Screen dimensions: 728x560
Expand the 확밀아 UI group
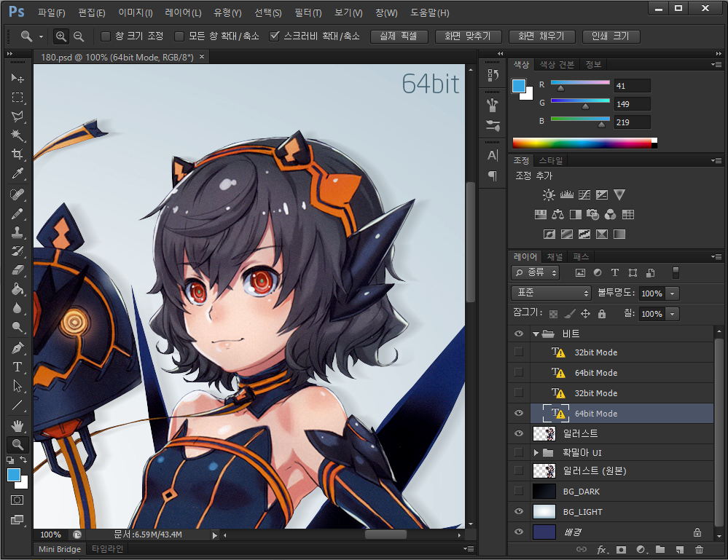[x=536, y=452]
